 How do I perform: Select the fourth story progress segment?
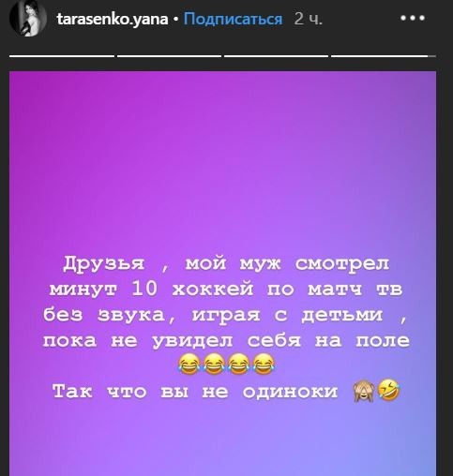click(x=384, y=56)
